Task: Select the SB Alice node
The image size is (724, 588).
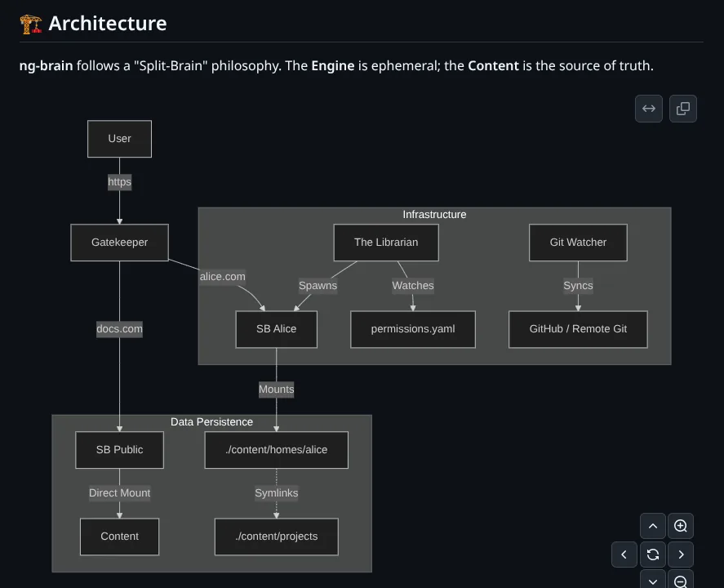Action: pyautogui.click(x=276, y=329)
